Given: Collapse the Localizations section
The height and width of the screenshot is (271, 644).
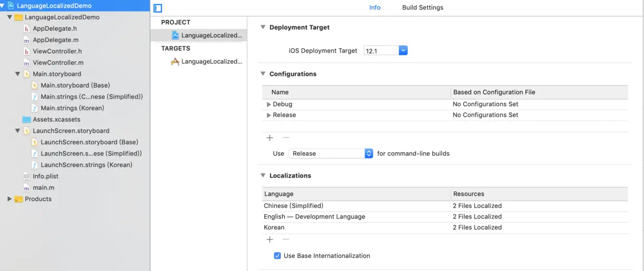Looking at the screenshot, I should tap(263, 176).
